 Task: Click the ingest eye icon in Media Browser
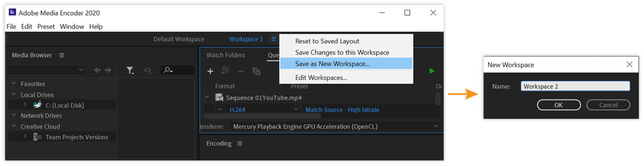click(x=148, y=70)
